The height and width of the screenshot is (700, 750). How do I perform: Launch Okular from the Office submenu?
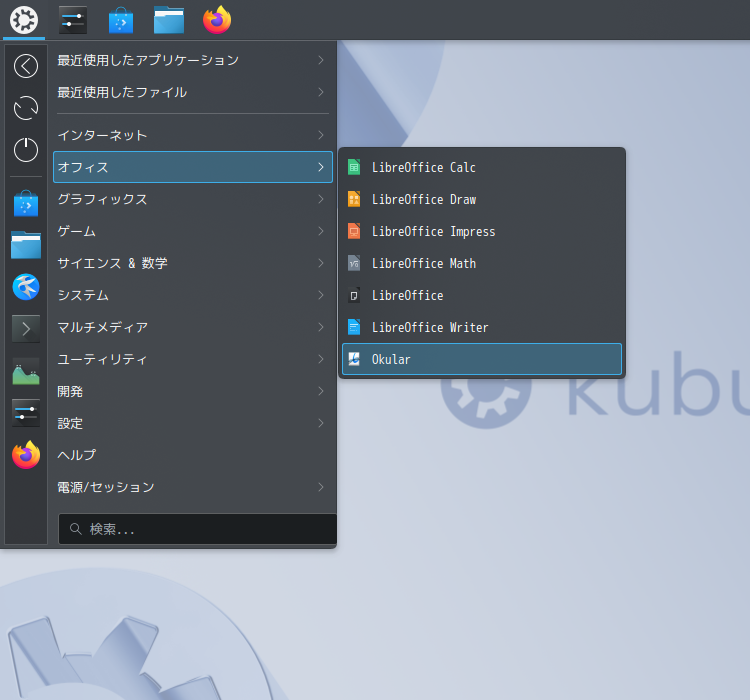pos(482,359)
